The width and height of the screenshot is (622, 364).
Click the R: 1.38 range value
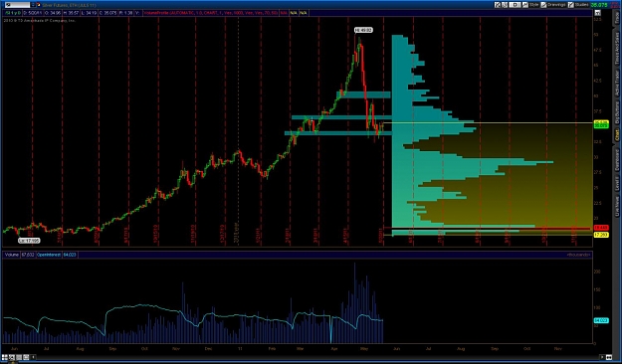pyautogui.click(x=125, y=13)
